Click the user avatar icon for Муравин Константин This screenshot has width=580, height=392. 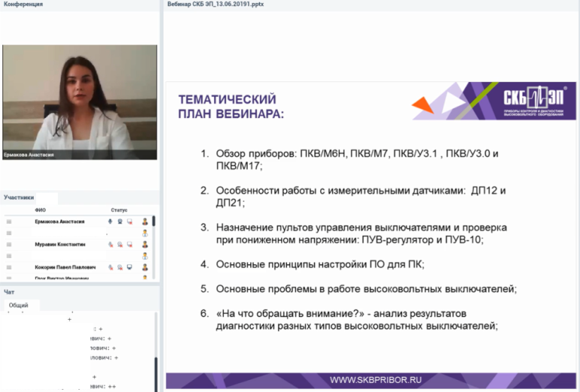pos(145,245)
